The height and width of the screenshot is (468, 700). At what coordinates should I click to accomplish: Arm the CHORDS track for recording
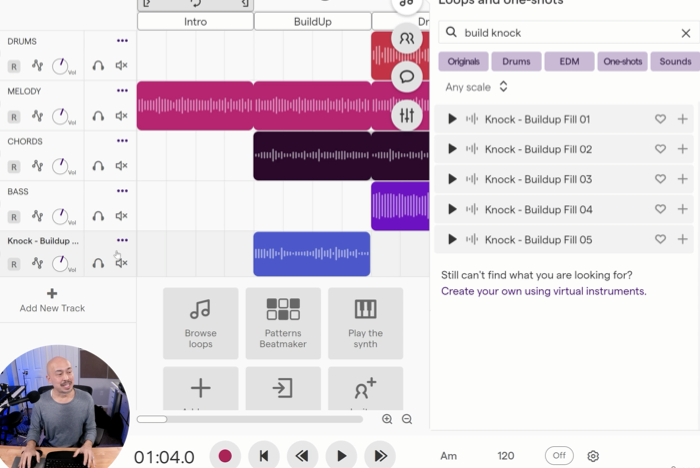[14, 167]
